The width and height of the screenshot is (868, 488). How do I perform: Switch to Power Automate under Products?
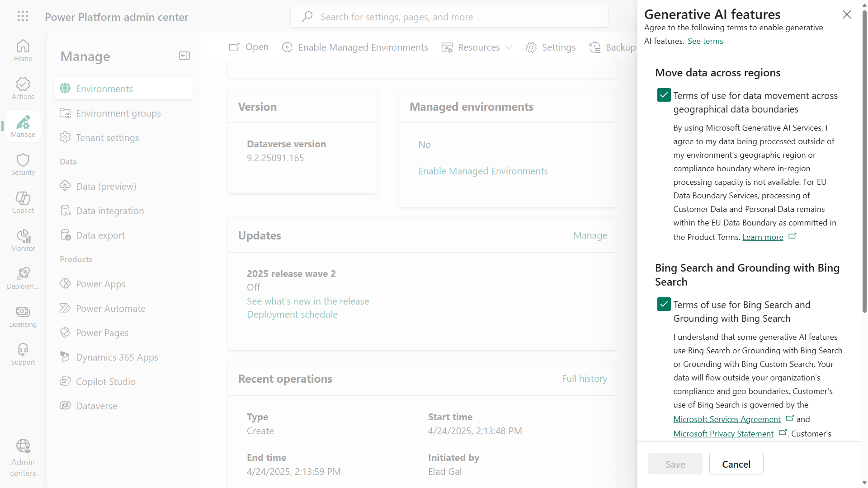click(x=110, y=308)
